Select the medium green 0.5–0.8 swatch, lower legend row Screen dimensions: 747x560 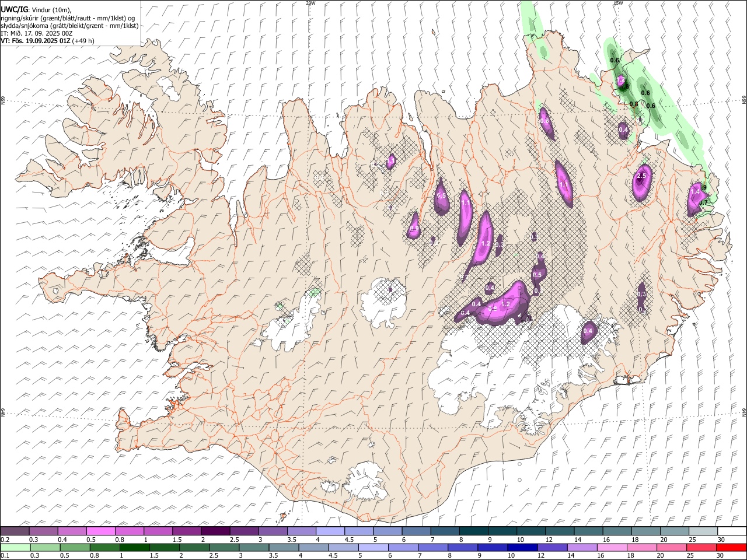click(75, 547)
